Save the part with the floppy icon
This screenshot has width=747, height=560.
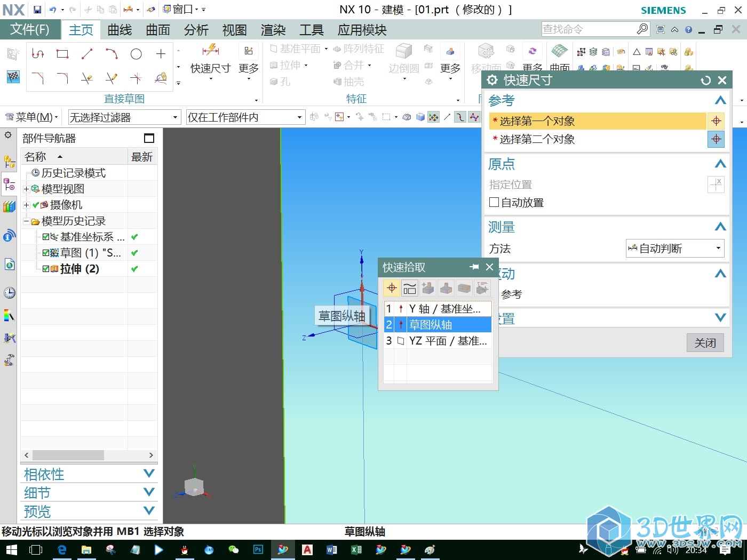[37, 10]
